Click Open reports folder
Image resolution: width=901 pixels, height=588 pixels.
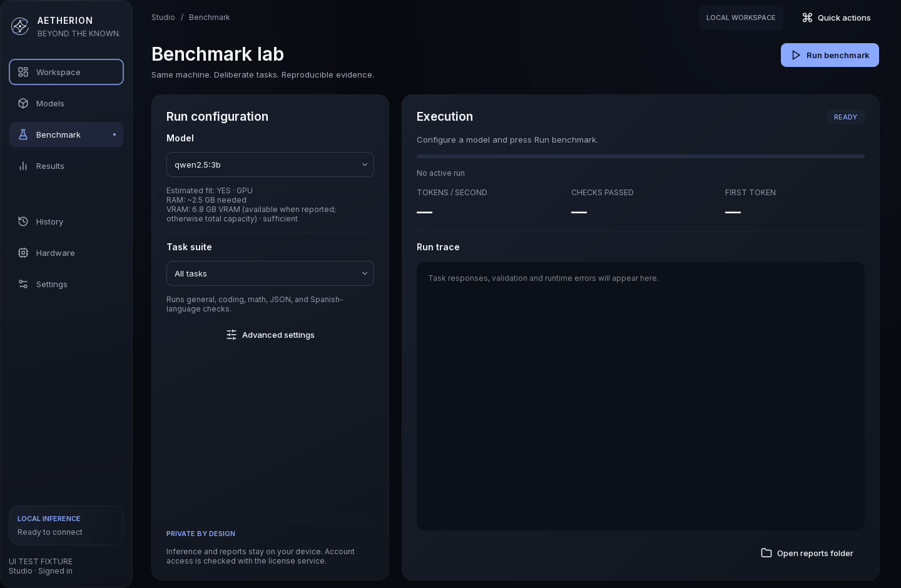click(x=807, y=553)
